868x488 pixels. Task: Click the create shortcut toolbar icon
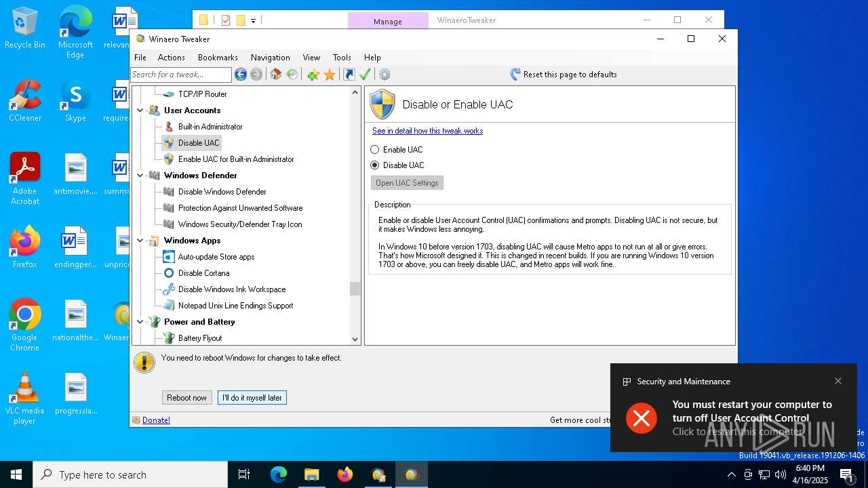coord(349,75)
